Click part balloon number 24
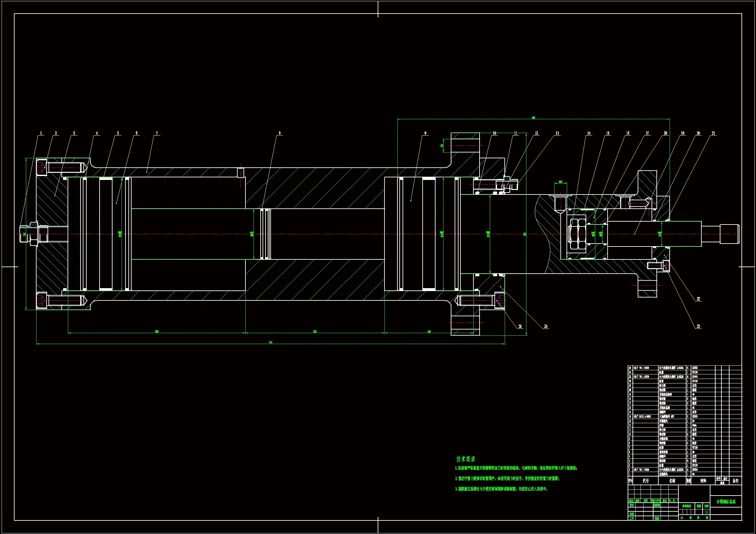Image resolution: width=756 pixels, height=534 pixels. tap(545, 326)
